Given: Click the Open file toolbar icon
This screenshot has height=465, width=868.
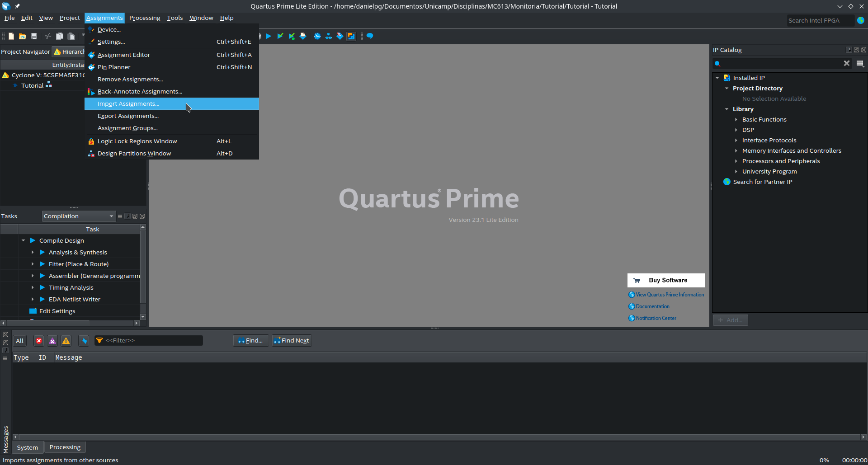Looking at the screenshot, I should pos(22,36).
